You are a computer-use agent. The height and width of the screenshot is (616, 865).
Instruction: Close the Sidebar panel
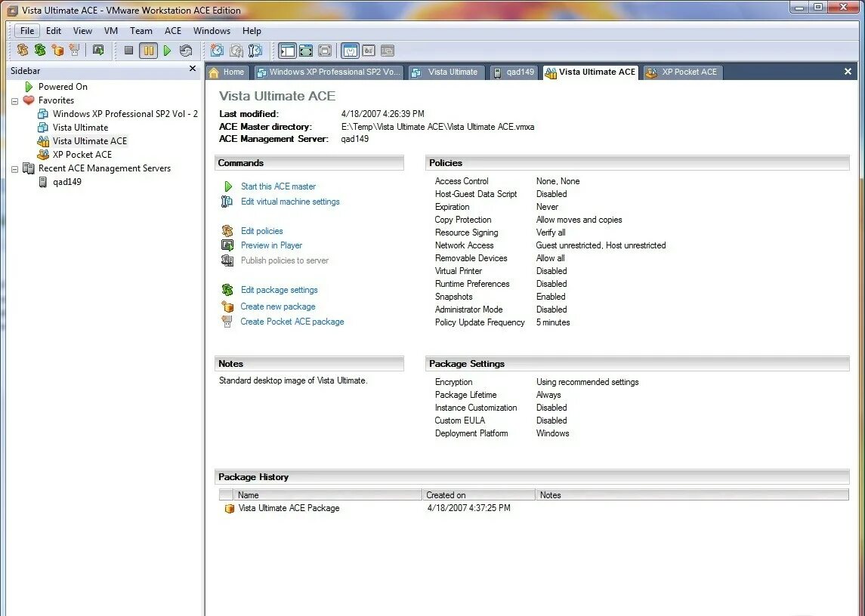click(x=193, y=69)
